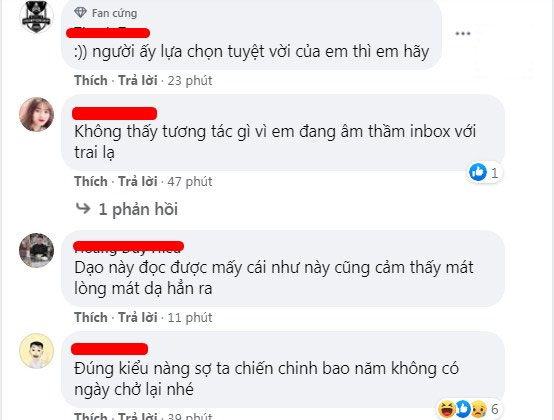This screenshot has width=554, height=420.
Task: Click the diamond Fan cứng badge icon
Action: 81,13
